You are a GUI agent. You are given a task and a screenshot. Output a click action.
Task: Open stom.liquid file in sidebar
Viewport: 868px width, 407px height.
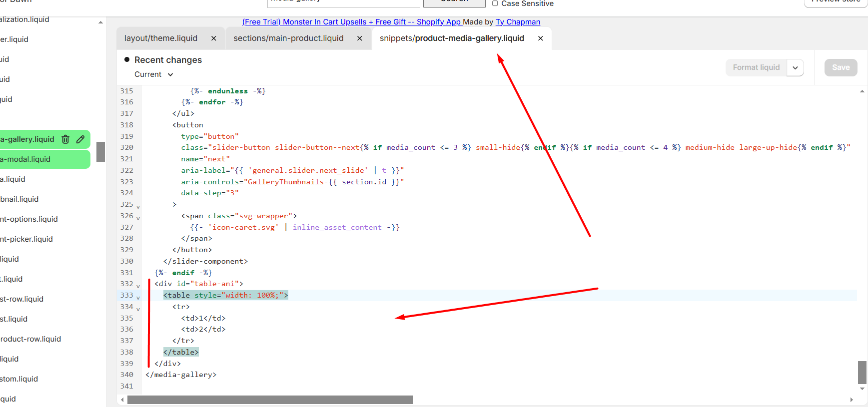click(19, 379)
